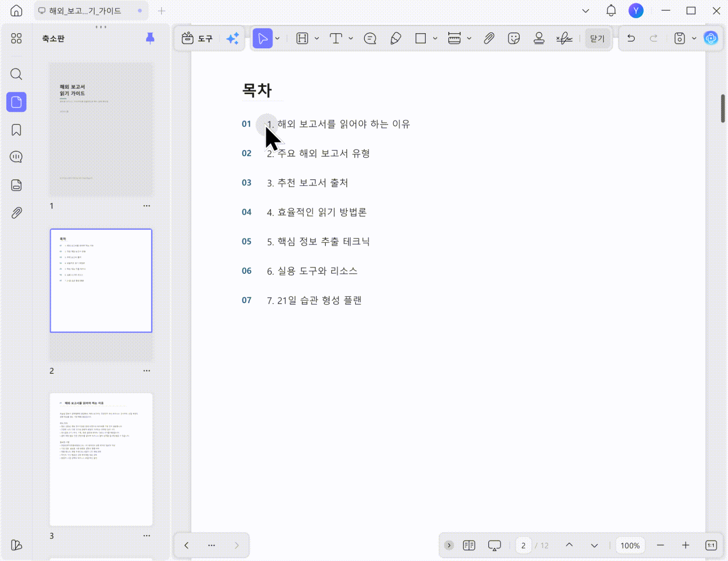Expand the bottom toolbar chevron
Screen dimensions: 728x561
(x=449, y=545)
